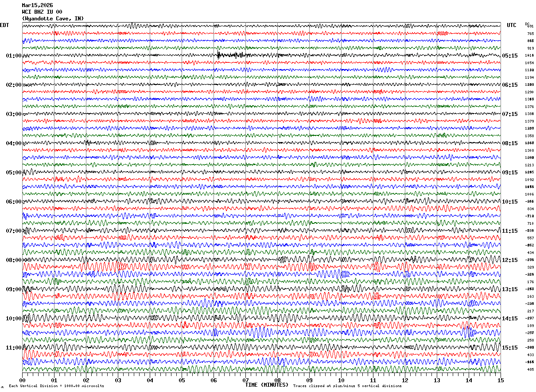Click the date label Mar15,2026
This screenshot has height=392, width=536.
pyautogui.click(x=37, y=5)
